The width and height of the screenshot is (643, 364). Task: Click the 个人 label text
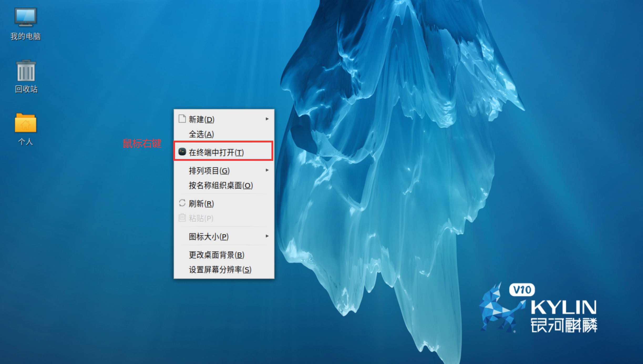click(x=25, y=142)
